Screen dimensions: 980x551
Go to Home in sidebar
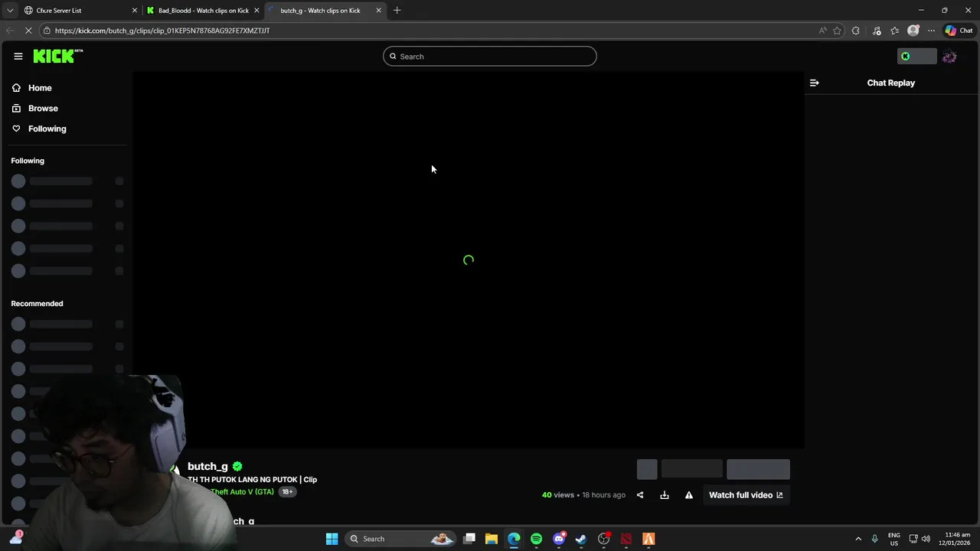pos(40,88)
